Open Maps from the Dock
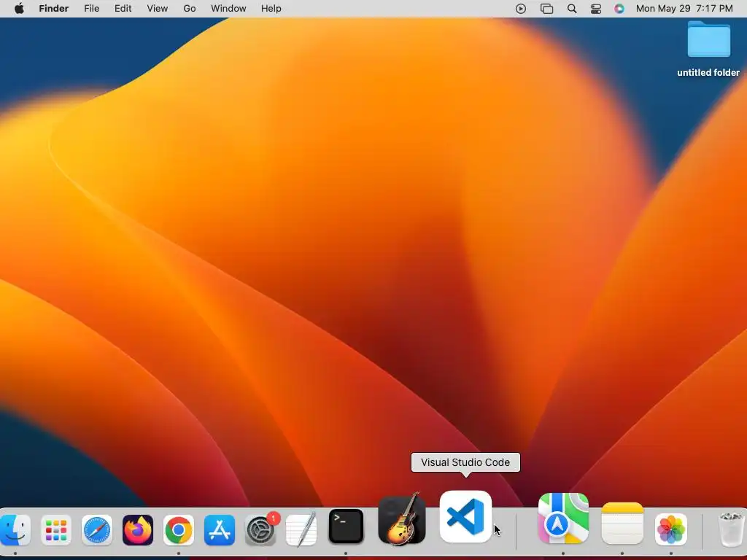 point(563,518)
